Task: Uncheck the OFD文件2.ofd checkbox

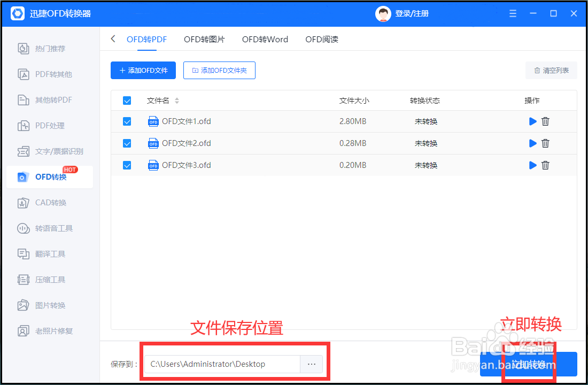Action: coord(127,143)
